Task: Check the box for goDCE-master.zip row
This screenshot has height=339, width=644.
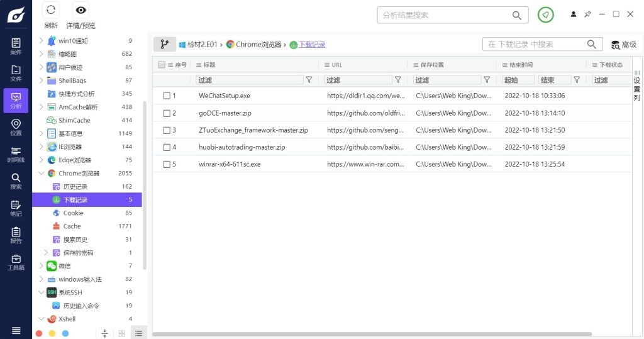Action: pyautogui.click(x=167, y=113)
